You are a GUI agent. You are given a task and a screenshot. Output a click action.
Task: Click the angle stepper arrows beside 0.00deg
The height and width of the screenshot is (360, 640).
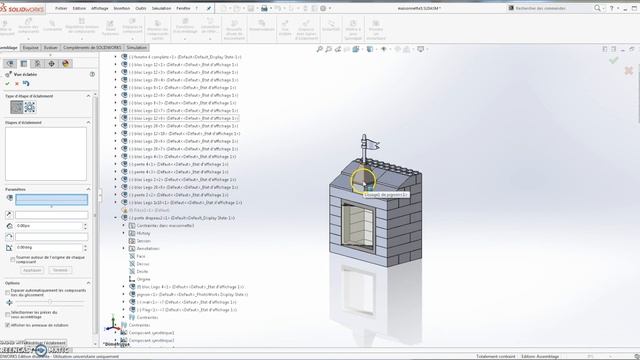tap(85, 248)
